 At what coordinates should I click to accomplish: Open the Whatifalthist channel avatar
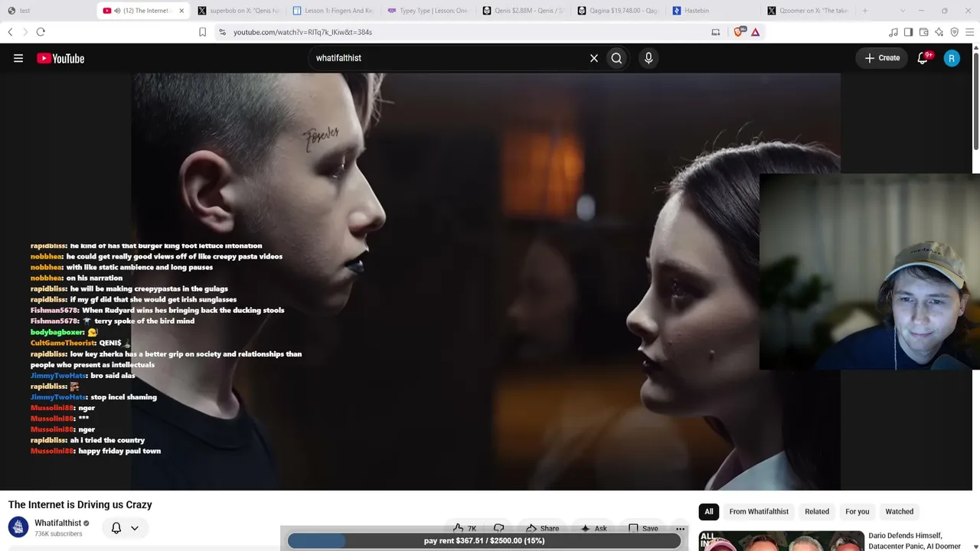click(18, 527)
